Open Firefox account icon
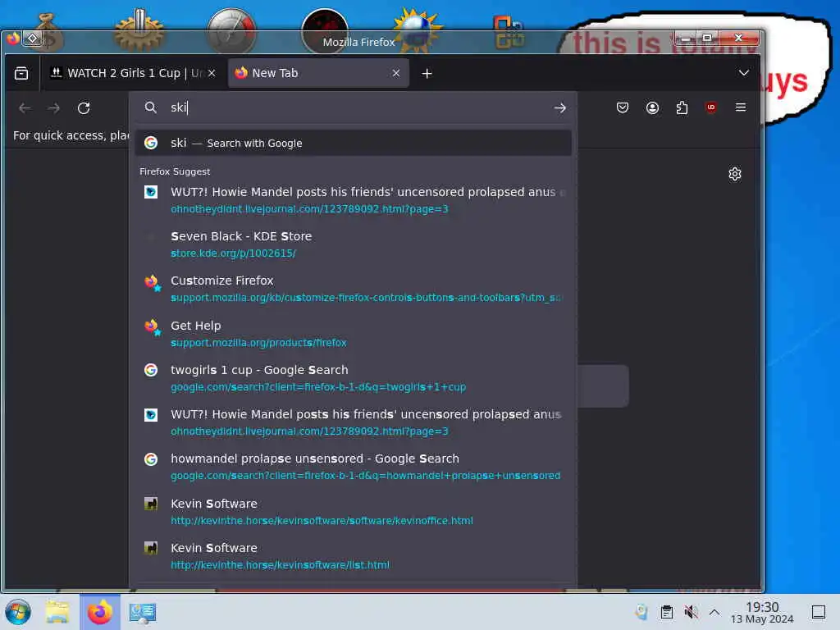 pos(652,107)
